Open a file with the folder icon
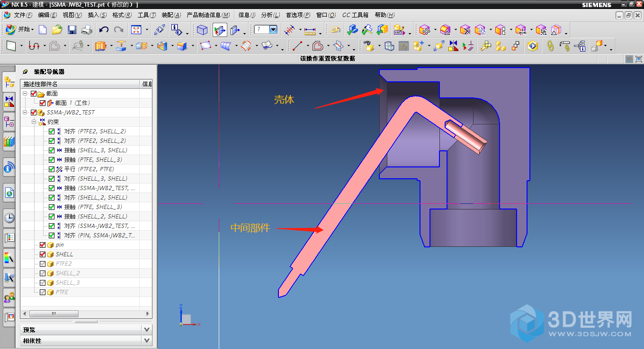The width and height of the screenshot is (644, 349). tap(57, 30)
